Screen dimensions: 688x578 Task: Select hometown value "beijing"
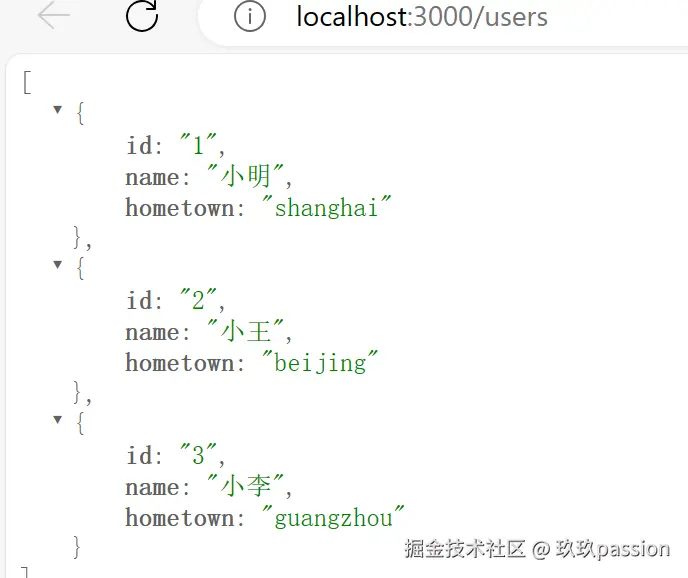(320, 363)
